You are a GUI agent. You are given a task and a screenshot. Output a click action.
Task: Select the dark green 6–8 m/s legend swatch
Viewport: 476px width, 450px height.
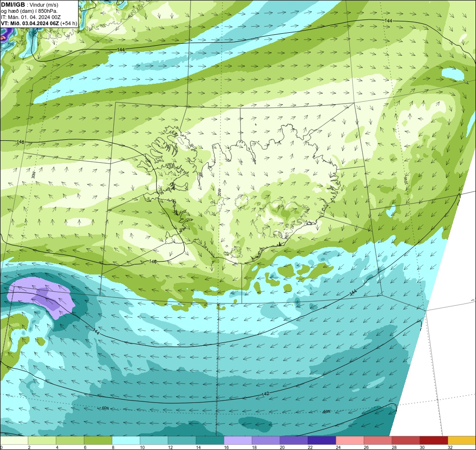[x=98, y=440]
